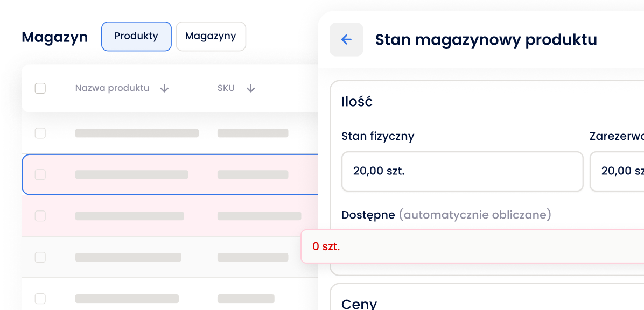
Task: Check the fourth product row checkbox
Action: [x=40, y=257]
